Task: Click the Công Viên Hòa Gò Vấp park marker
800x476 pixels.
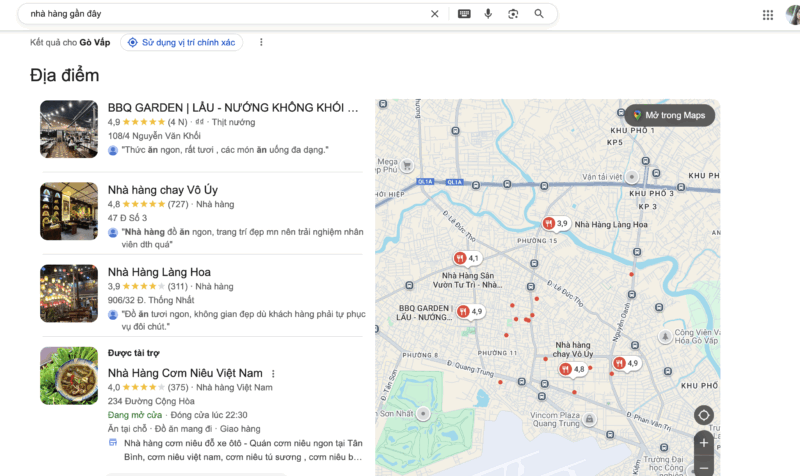Action: [665, 337]
